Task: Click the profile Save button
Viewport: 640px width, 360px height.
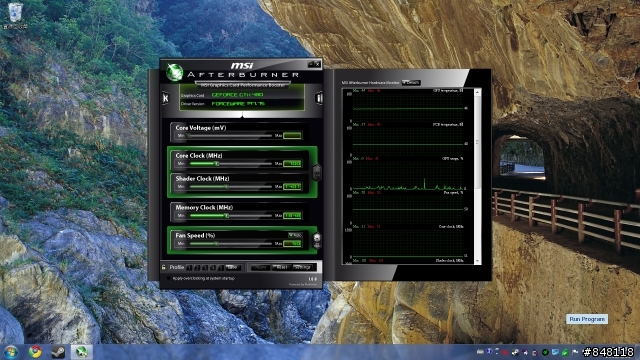Action: (233, 268)
